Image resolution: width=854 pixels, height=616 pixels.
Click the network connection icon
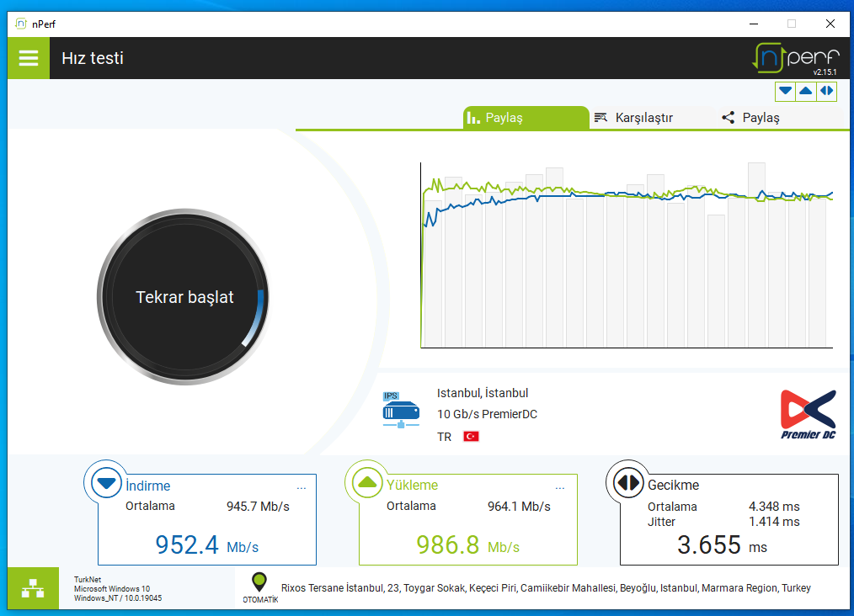pos(33,588)
